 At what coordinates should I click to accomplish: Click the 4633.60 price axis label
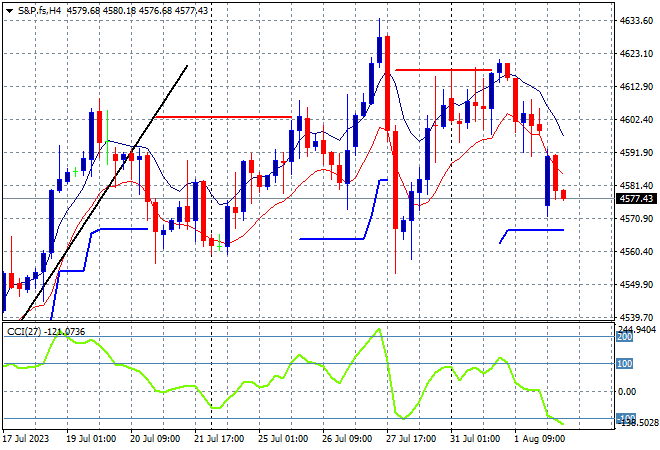pos(636,21)
